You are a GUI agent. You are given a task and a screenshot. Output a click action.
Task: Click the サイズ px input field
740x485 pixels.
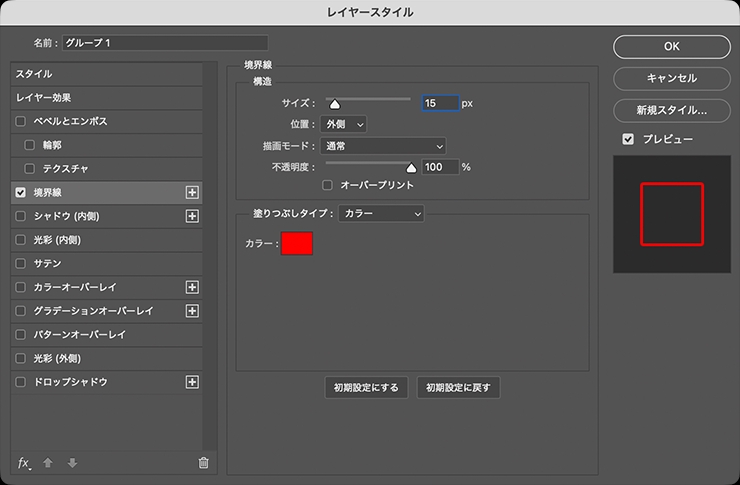pyautogui.click(x=440, y=103)
